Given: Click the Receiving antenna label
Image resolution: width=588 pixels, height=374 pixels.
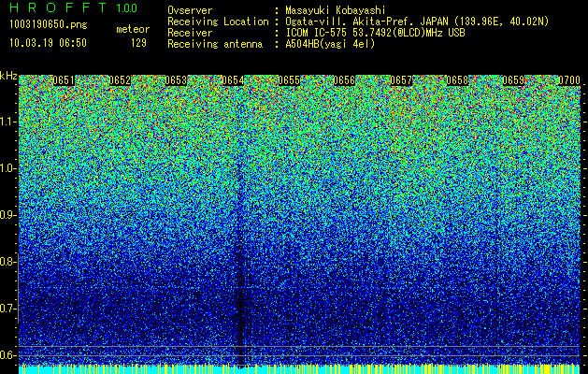Looking at the screenshot, I should 215,44.
